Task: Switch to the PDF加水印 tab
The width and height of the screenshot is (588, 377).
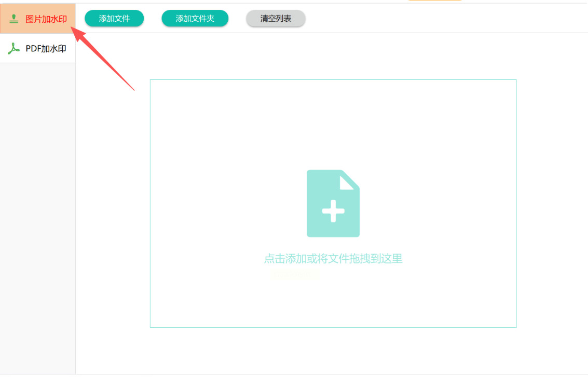Action: click(x=37, y=48)
